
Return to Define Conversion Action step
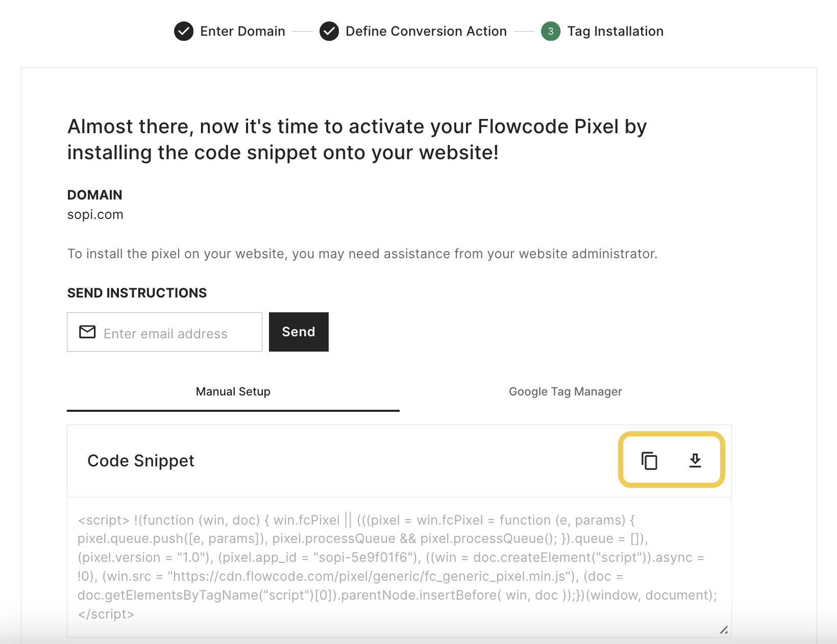(x=426, y=31)
